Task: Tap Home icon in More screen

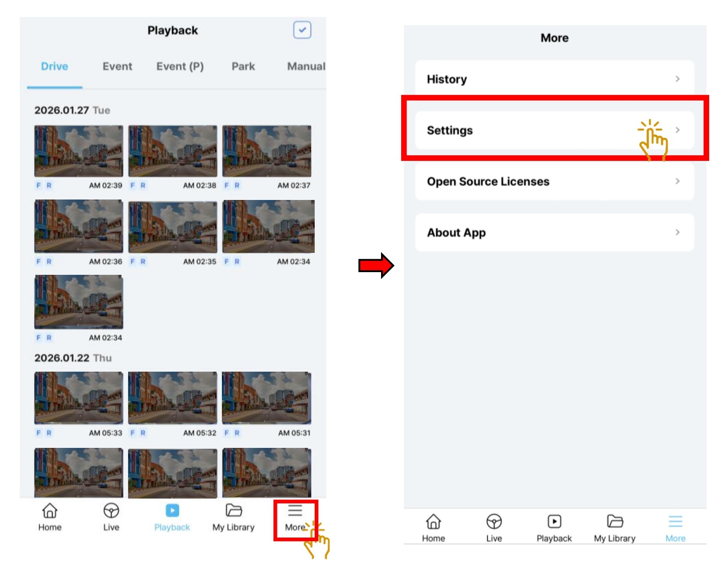Action: pos(433,522)
